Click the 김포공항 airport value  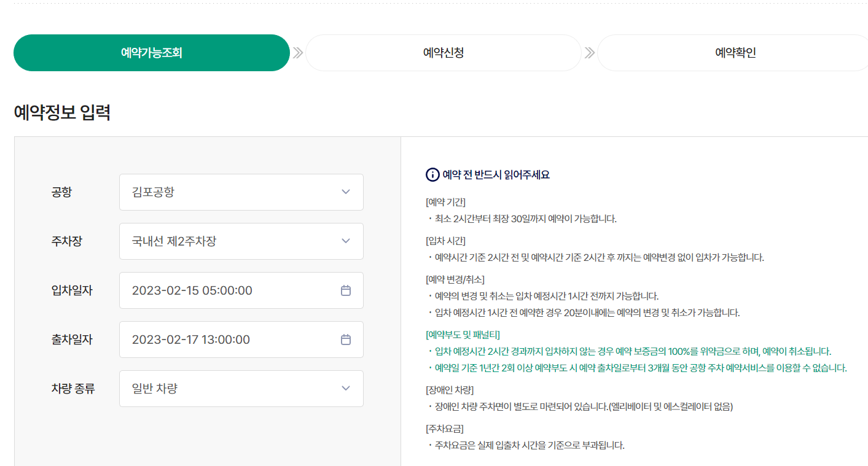pos(153,192)
